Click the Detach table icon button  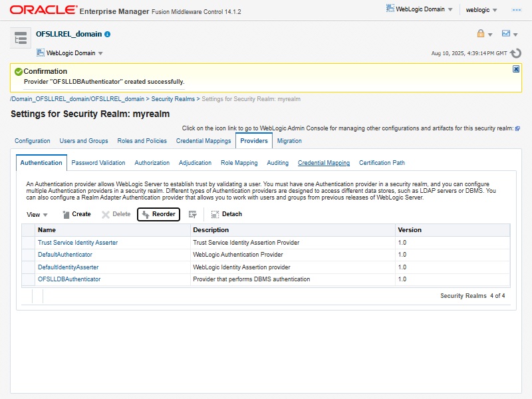pyautogui.click(x=227, y=214)
